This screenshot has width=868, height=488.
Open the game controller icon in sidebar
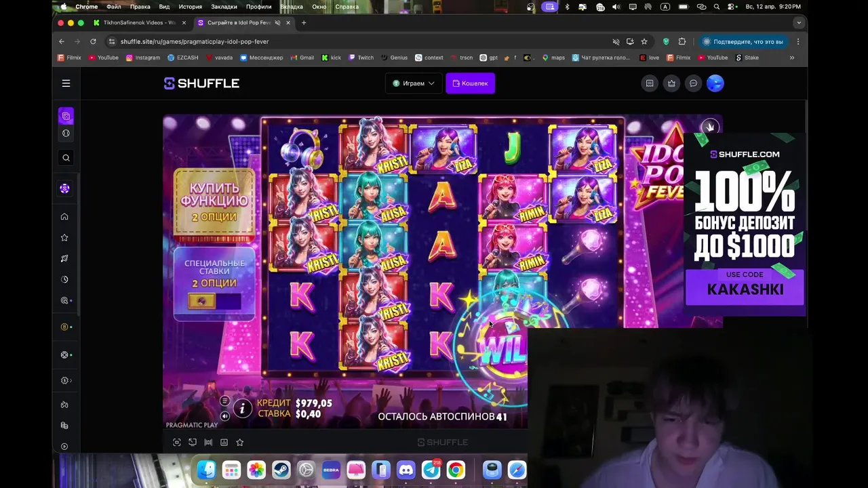[x=64, y=405]
